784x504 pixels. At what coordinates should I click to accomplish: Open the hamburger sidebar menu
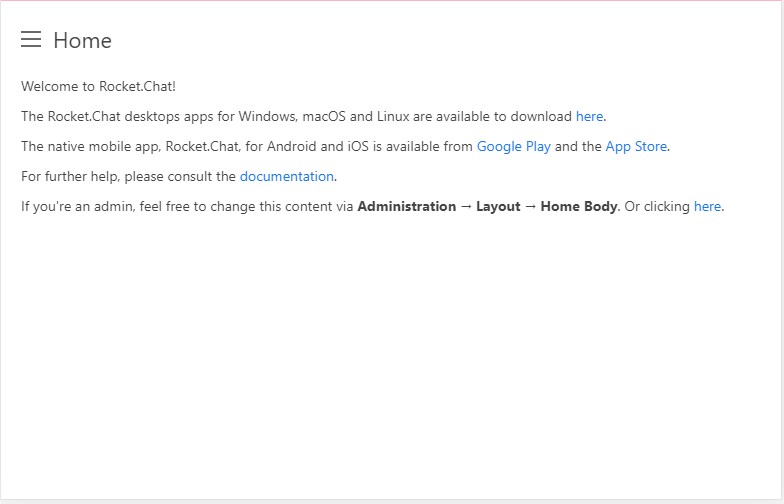click(30, 39)
